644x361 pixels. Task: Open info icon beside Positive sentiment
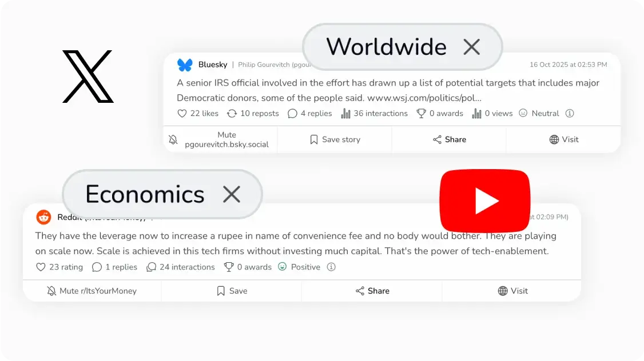[x=331, y=267]
